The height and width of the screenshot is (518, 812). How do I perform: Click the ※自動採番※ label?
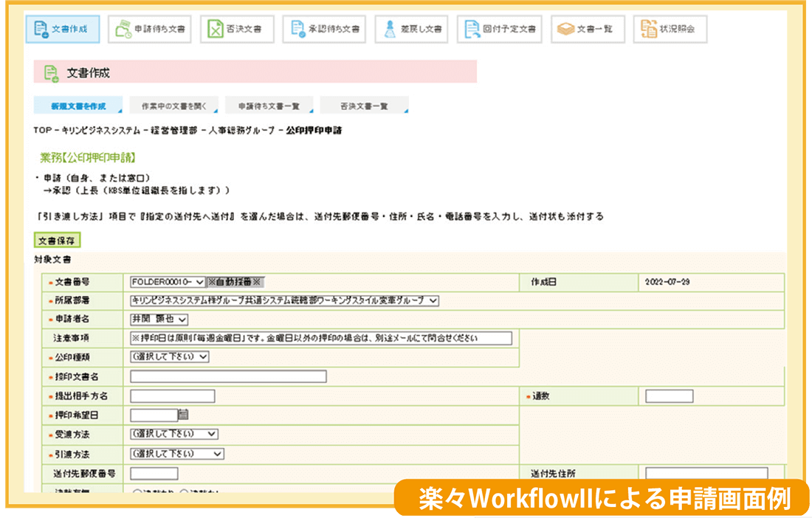(x=235, y=282)
